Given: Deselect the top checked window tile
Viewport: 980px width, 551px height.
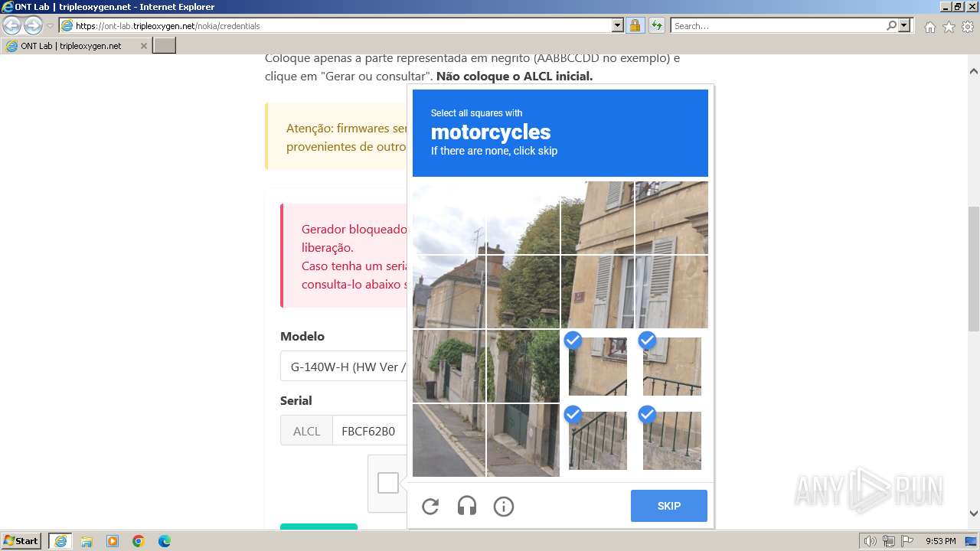Looking at the screenshot, I should pyautogui.click(x=598, y=366).
